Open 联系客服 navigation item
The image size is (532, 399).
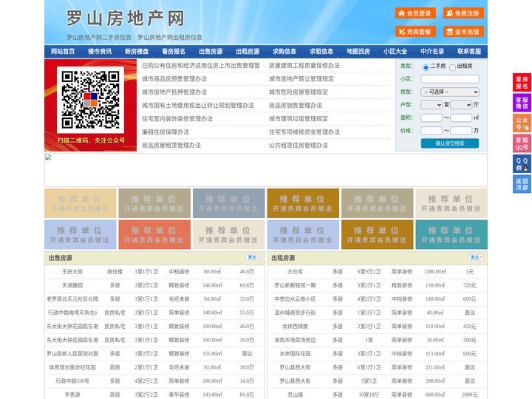(469, 52)
